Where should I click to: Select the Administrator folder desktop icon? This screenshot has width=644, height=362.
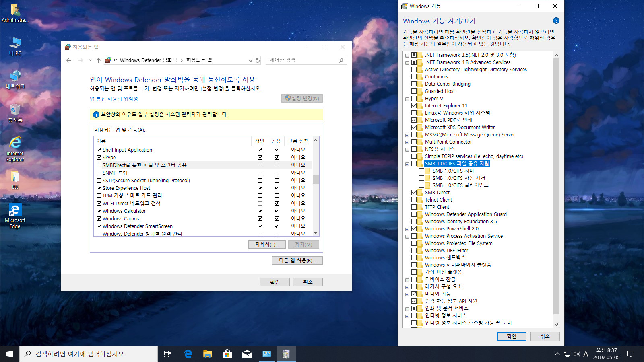pos(15,13)
